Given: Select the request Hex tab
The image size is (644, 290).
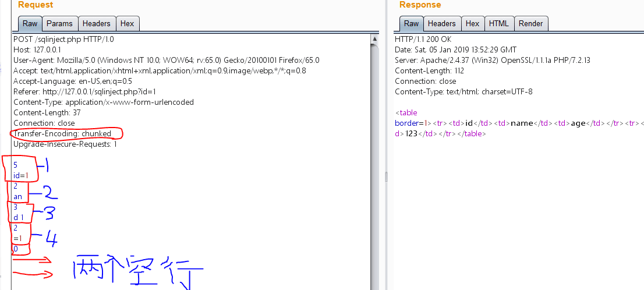Looking at the screenshot, I should [x=127, y=24].
